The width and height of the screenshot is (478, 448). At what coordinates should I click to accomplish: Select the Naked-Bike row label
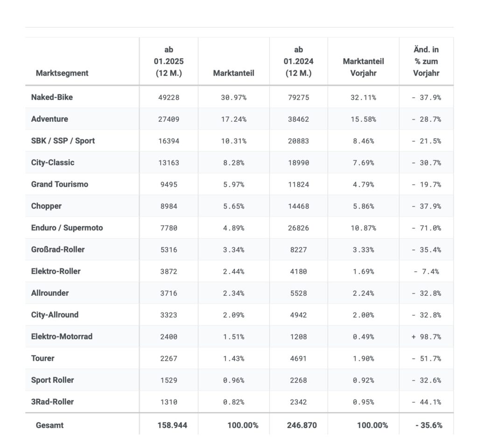click(x=52, y=97)
